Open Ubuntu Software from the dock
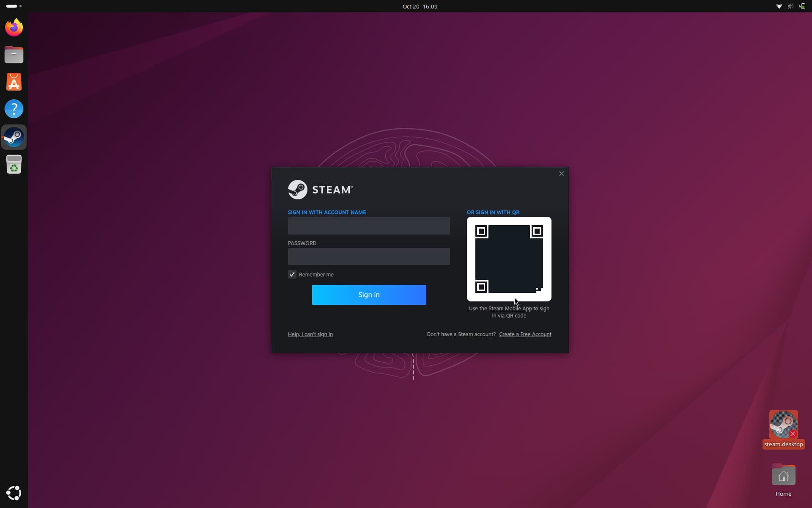This screenshot has width=812, height=508. click(14, 82)
